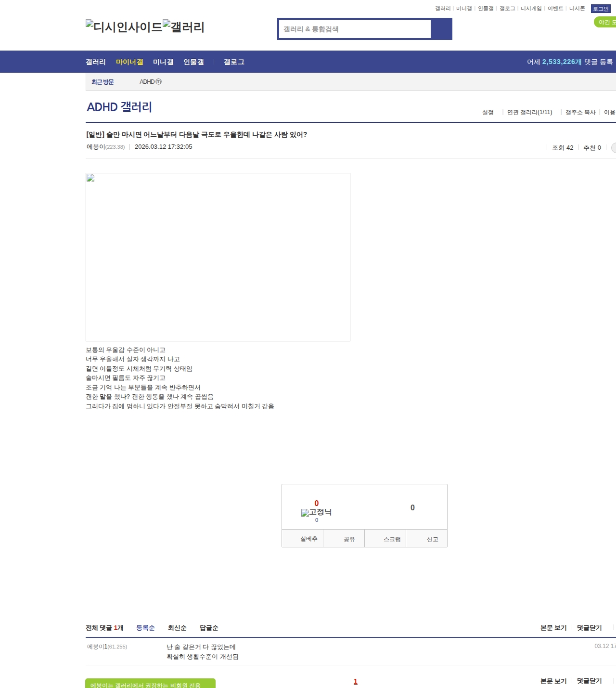Screen dimensions: 616x688
Task: Focus the 갤러리 & 통합검색 search field
Action: pos(355,29)
